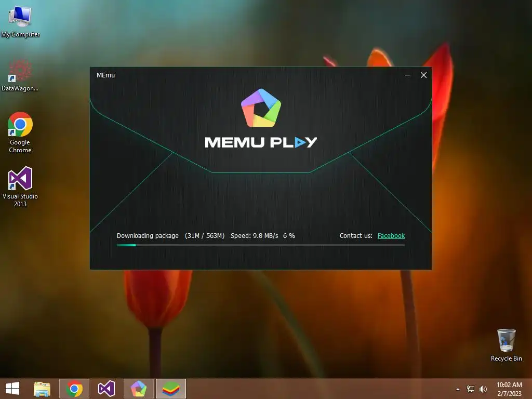Follow the Facebook contact link
The image size is (532, 399).
[391, 235]
